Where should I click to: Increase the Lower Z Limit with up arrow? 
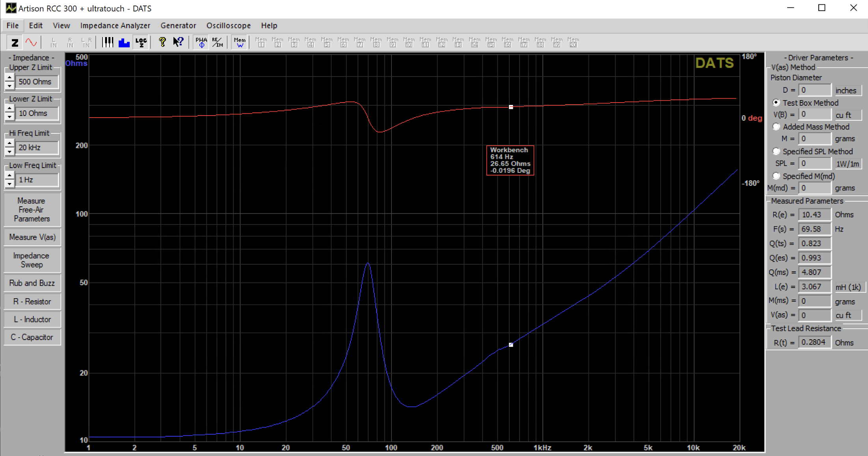pos(9,109)
